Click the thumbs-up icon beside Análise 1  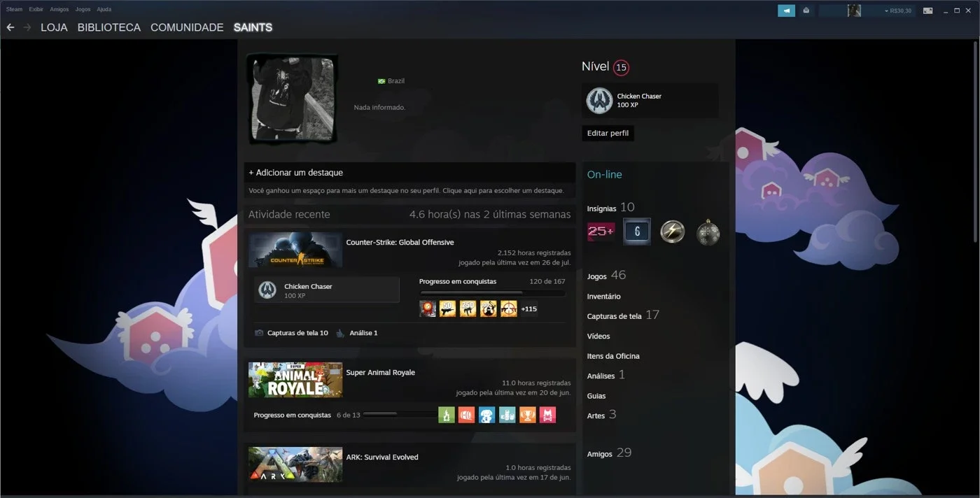click(x=341, y=333)
